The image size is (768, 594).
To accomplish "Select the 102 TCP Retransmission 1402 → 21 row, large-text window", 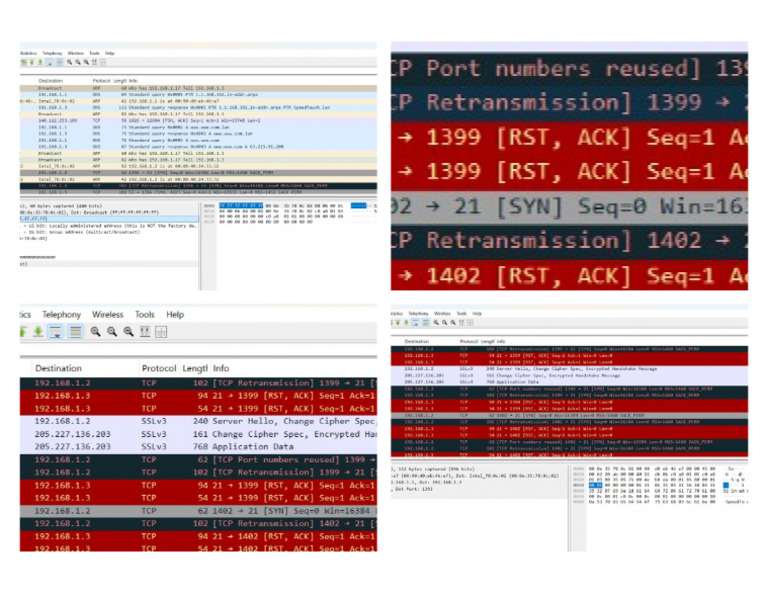I will click(x=198, y=523).
